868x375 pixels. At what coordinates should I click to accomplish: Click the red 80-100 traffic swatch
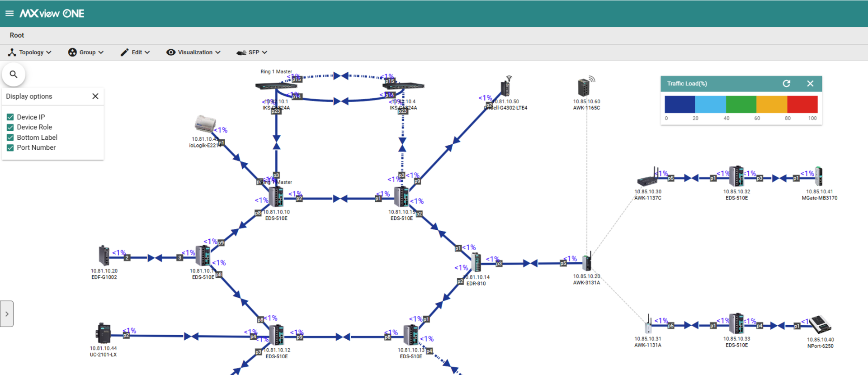tap(802, 104)
